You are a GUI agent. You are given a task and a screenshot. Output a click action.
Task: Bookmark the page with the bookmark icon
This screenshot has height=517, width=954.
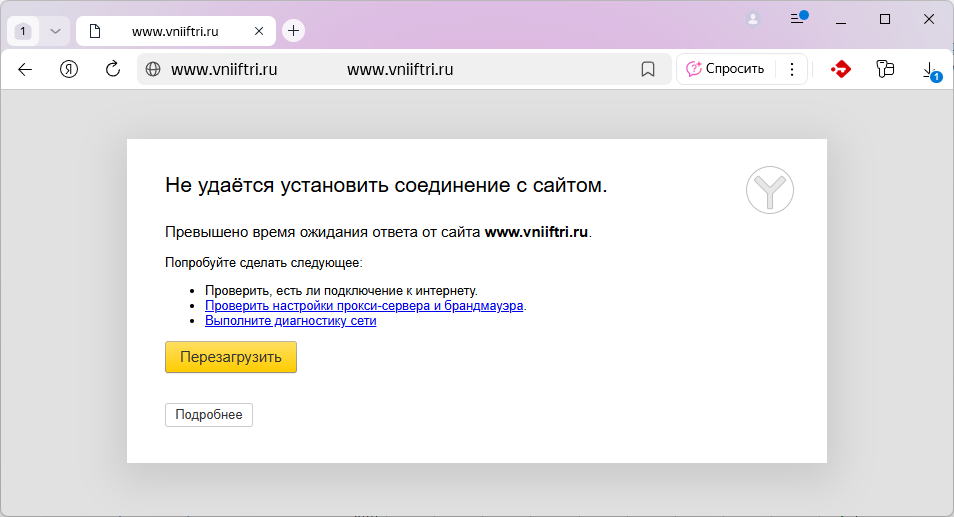(648, 69)
